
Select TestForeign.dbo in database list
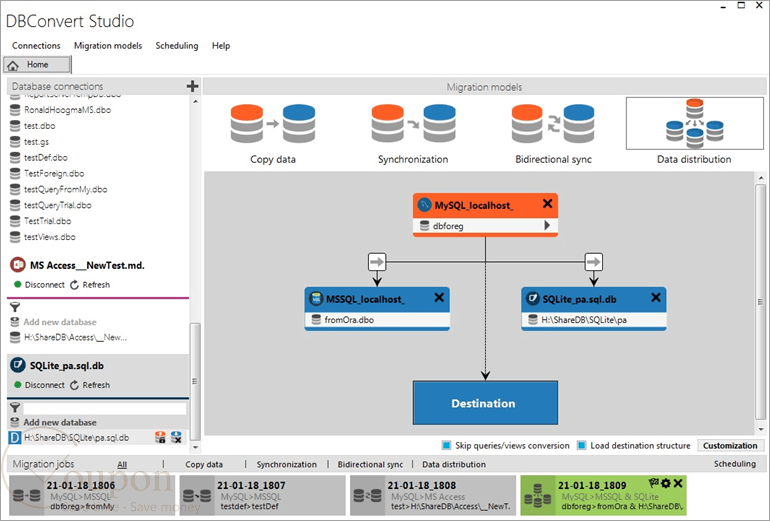coord(54,173)
